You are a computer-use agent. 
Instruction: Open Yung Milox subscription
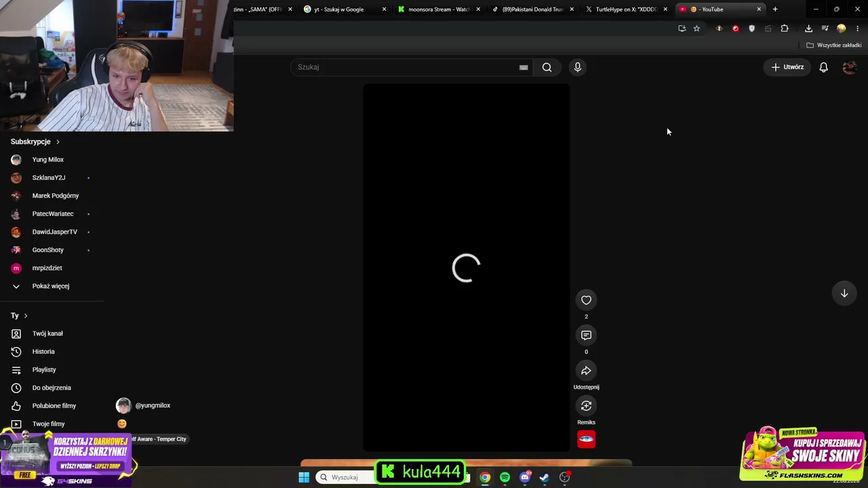tap(47, 160)
